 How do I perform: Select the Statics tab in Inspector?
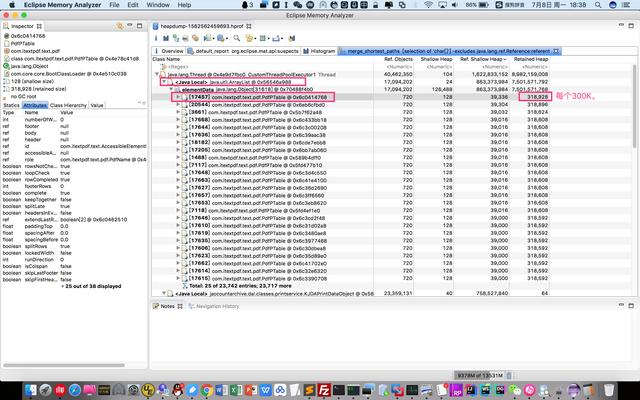click(11, 105)
